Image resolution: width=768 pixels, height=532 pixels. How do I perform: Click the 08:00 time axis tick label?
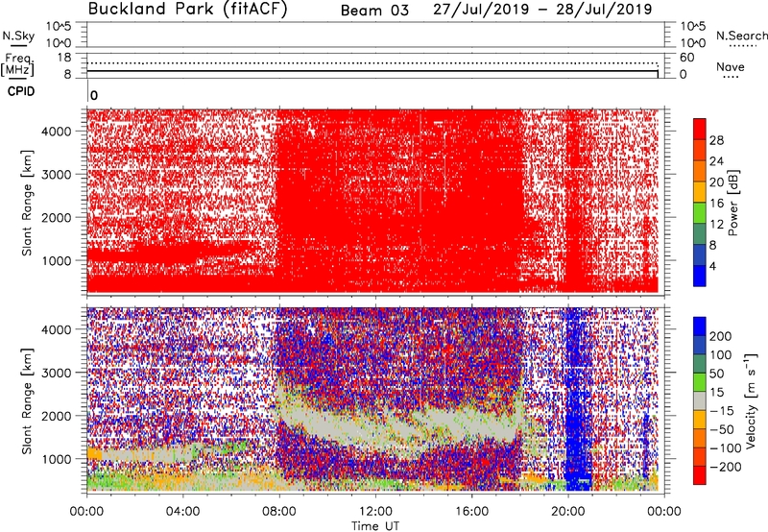pyautogui.click(x=279, y=512)
